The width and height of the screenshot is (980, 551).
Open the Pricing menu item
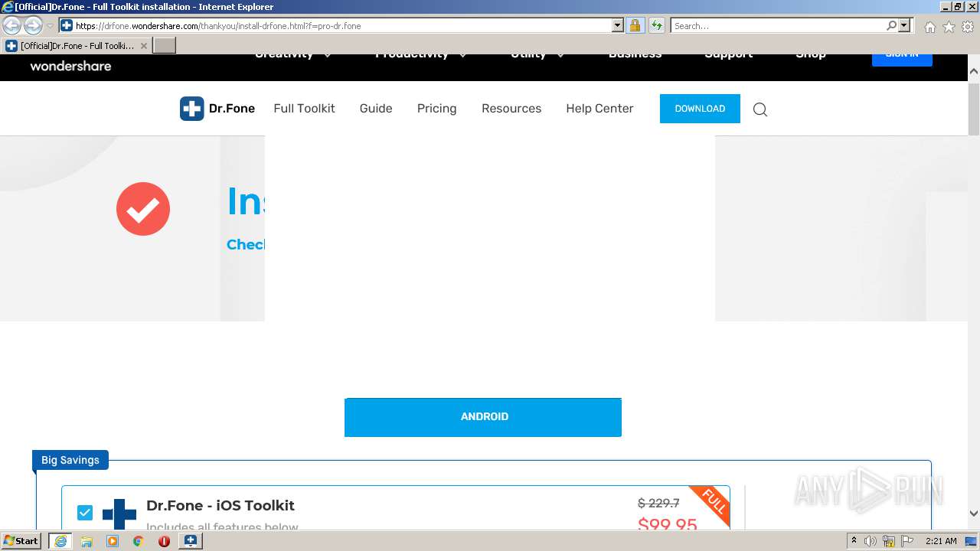click(436, 109)
